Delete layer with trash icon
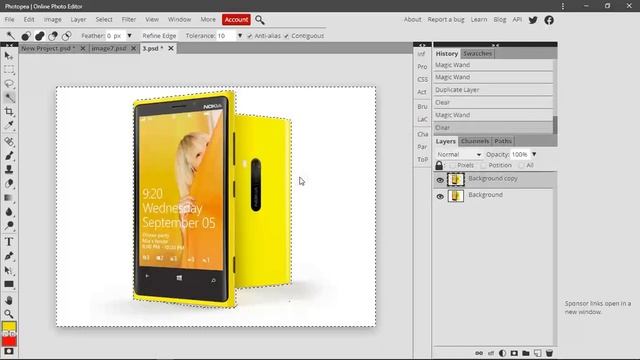640x360 pixels. point(549,353)
